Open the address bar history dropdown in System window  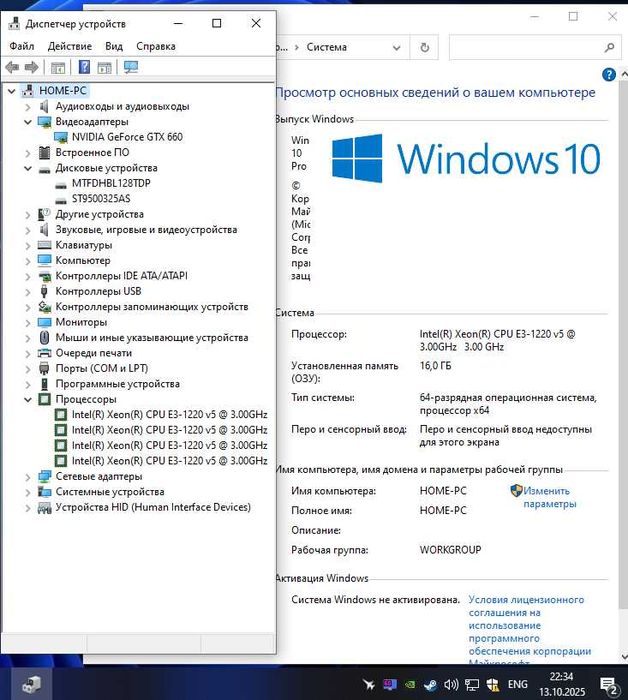coord(396,47)
